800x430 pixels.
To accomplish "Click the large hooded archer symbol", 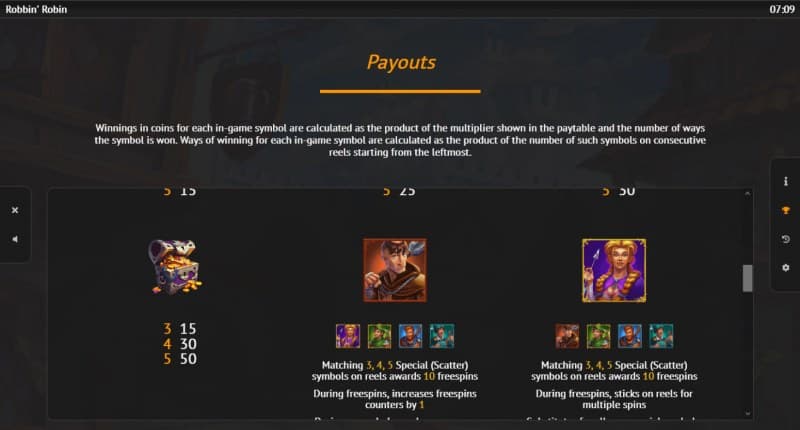I will click(394, 270).
